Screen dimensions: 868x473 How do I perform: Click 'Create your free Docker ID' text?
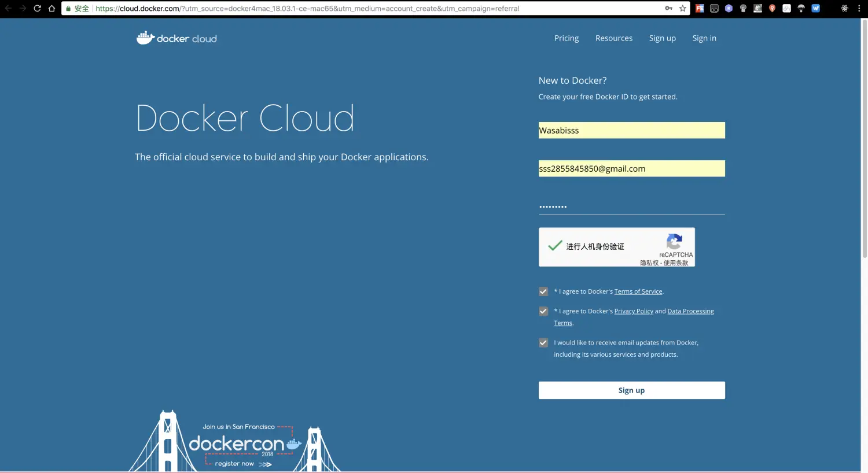point(608,97)
